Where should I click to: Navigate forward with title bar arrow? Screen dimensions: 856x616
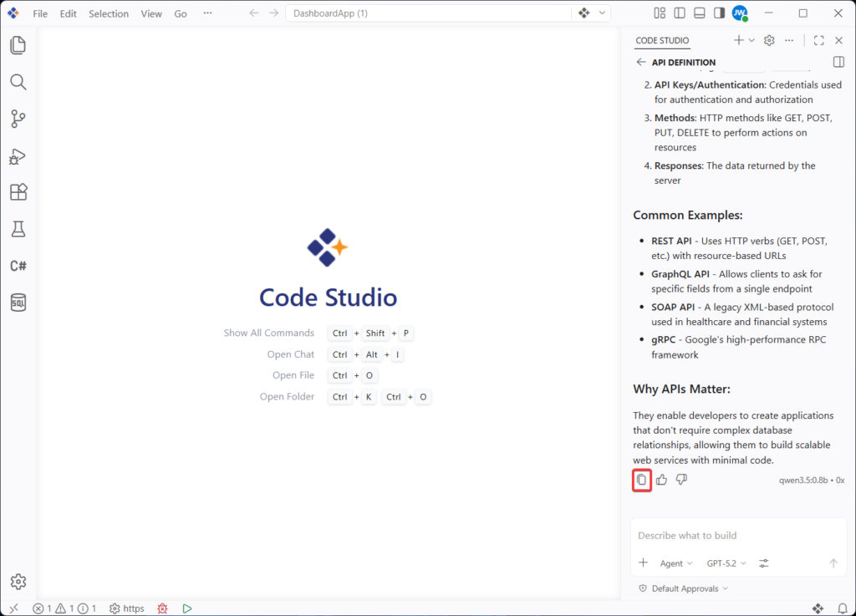pos(273,13)
